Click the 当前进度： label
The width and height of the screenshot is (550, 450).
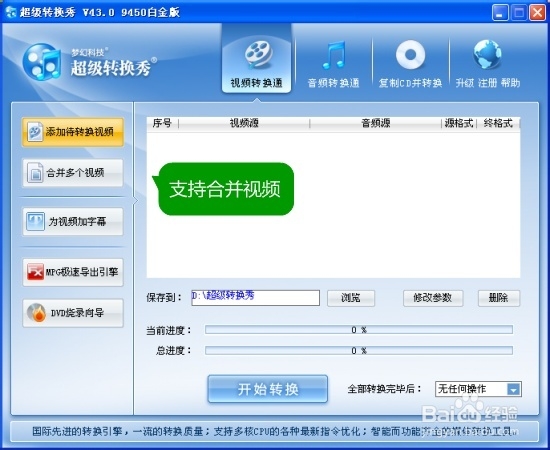click(x=169, y=330)
